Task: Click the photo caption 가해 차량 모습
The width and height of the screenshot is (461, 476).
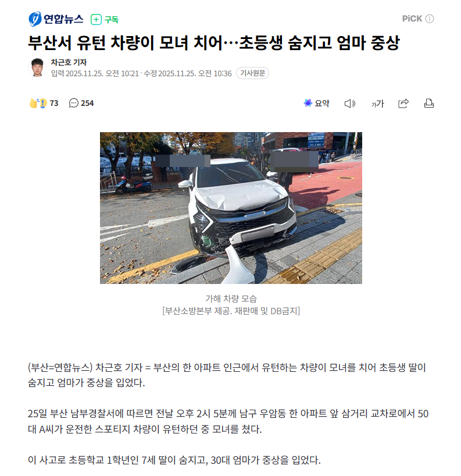Action: click(x=231, y=299)
